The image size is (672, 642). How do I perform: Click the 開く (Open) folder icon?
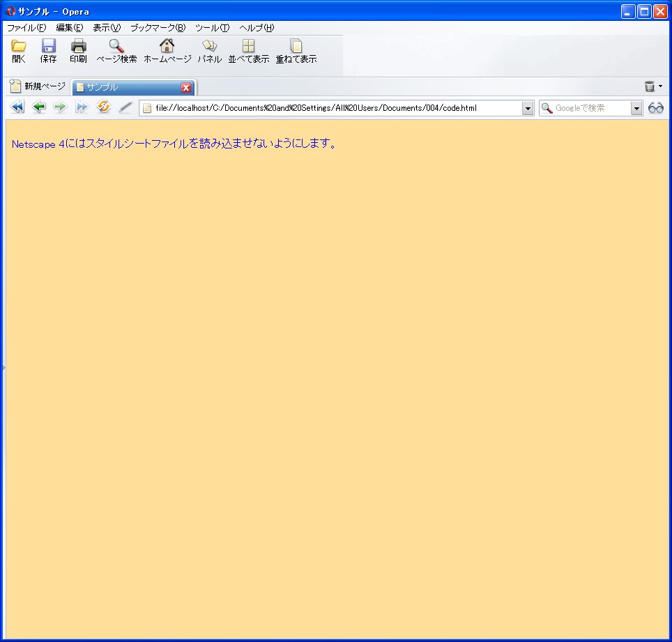click(x=18, y=46)
